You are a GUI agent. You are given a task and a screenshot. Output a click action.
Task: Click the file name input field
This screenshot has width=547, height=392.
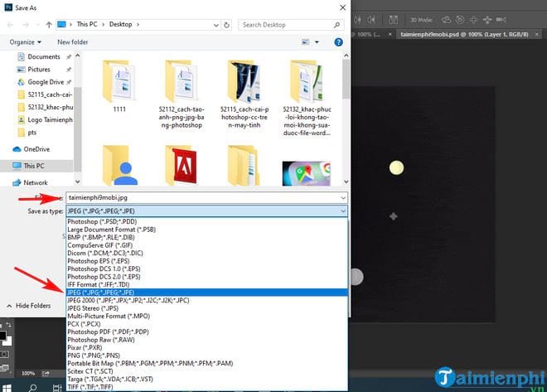(203, 198)
